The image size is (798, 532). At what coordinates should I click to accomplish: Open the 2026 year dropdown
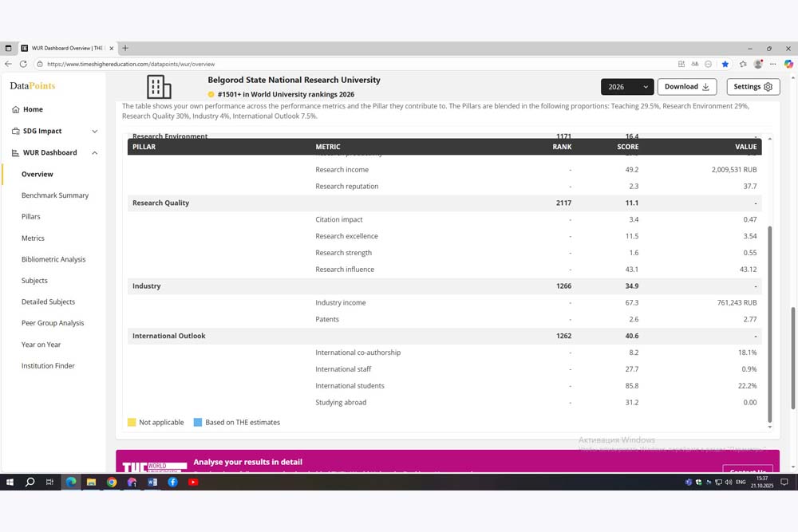pos(626,87)
